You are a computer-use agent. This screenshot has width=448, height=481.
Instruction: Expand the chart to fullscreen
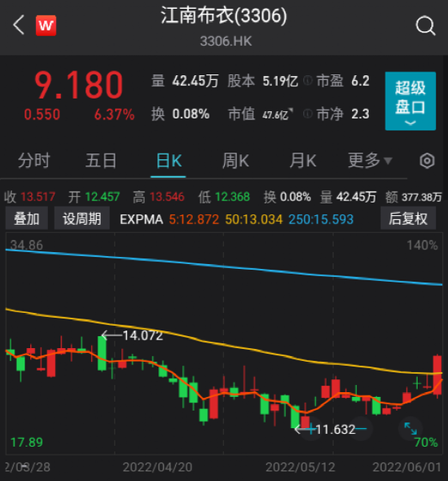click(411, 428)
